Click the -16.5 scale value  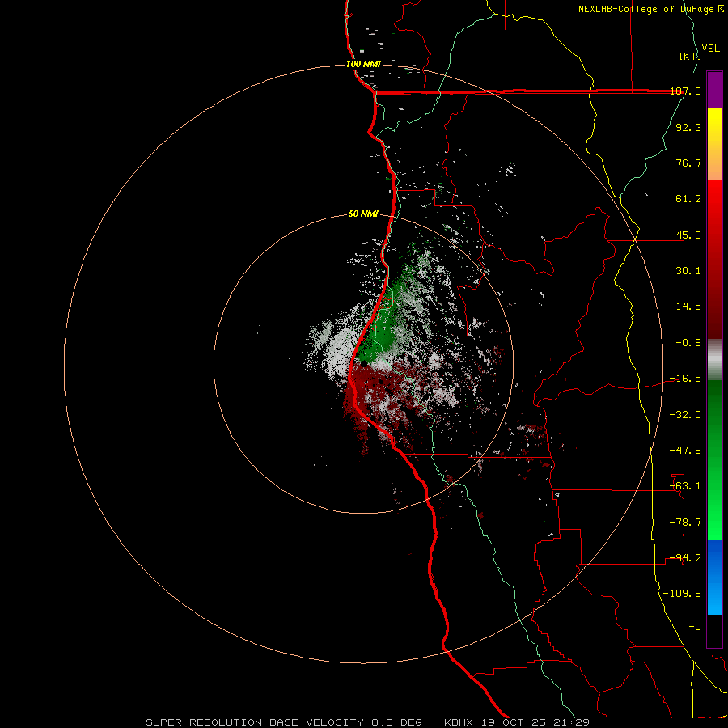685,379
